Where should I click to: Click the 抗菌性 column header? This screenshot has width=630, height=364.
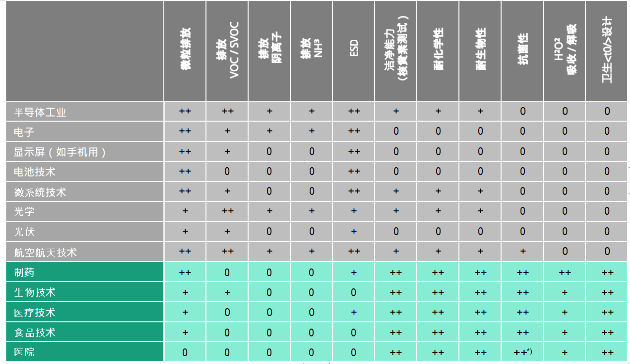[x=522, y=51]
